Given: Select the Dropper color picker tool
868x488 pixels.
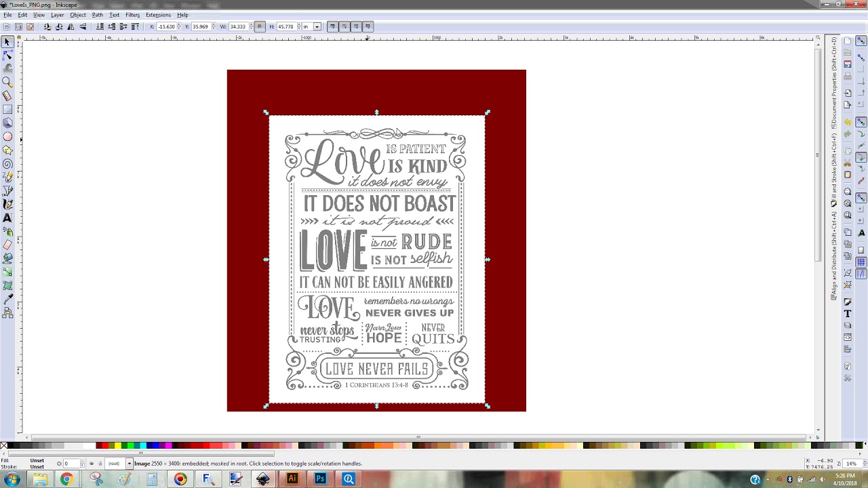Looking at the screenshot, I should pos(7,299).
